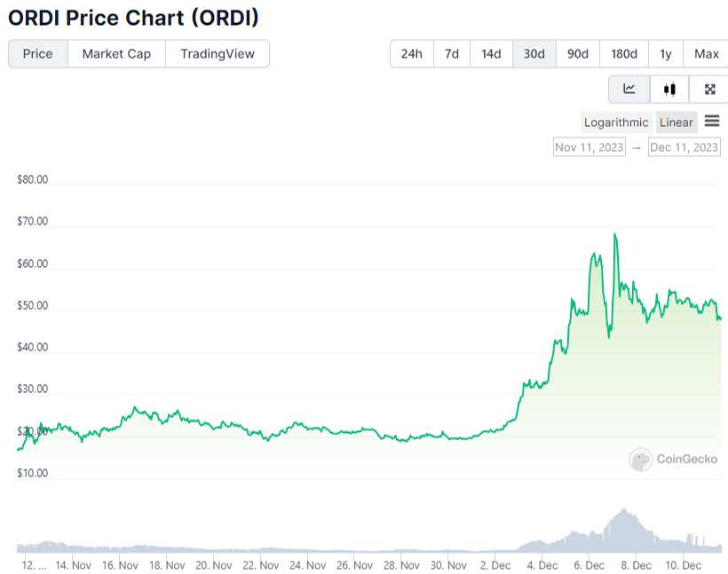Open the Nov 11, 2023 start date field
This screenshot has width=728, height=574.
pos(590,147)
